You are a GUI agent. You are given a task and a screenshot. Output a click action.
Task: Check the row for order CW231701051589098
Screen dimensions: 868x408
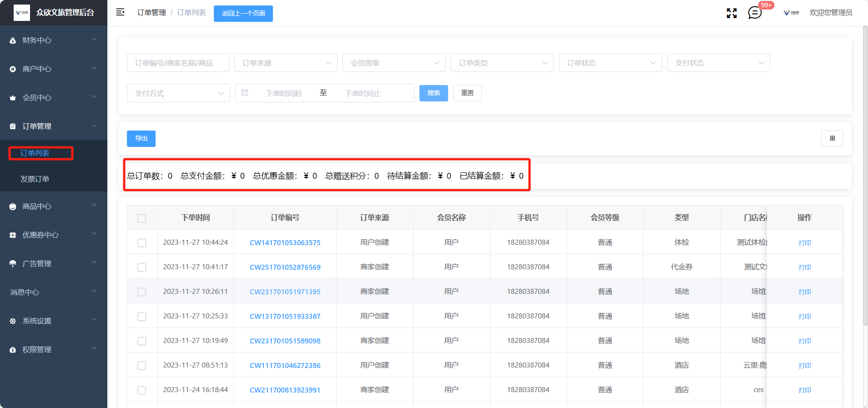[x=142, y=341]
